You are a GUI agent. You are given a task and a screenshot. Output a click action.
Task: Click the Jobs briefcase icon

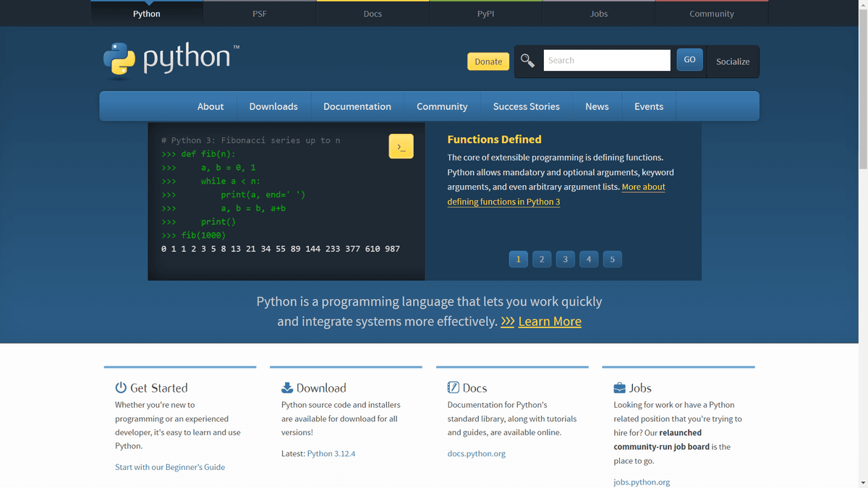tap(619, 388)
